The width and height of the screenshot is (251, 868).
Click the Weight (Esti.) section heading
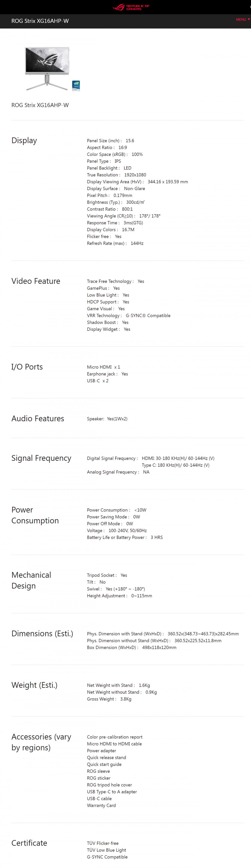pos(34,685)
